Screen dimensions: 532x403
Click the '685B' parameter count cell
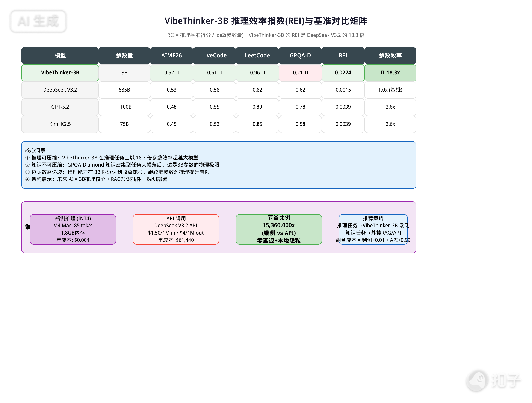[x=124, y=90]
